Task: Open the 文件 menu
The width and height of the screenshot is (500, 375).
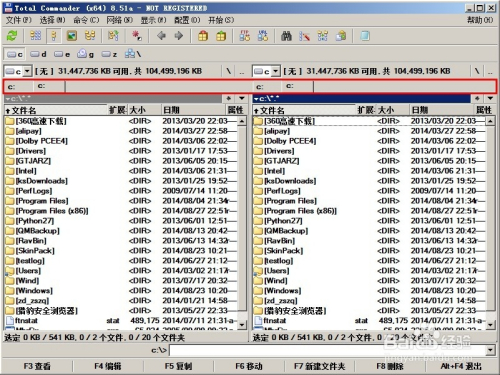Action: (19, 20)
